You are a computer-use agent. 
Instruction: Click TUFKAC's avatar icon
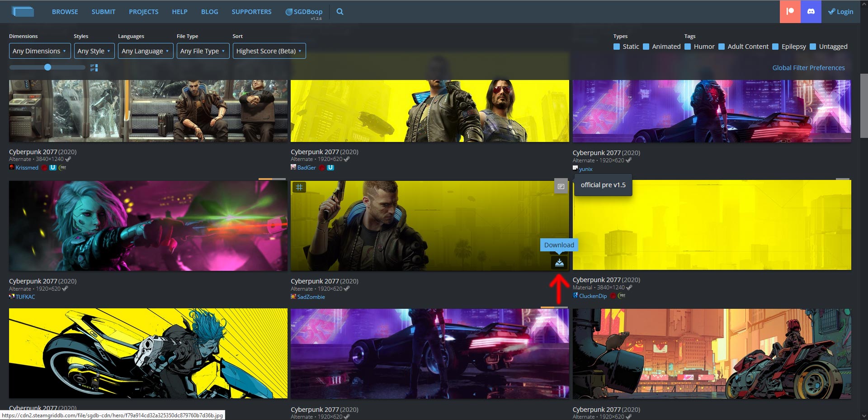[x=12, y=297]
